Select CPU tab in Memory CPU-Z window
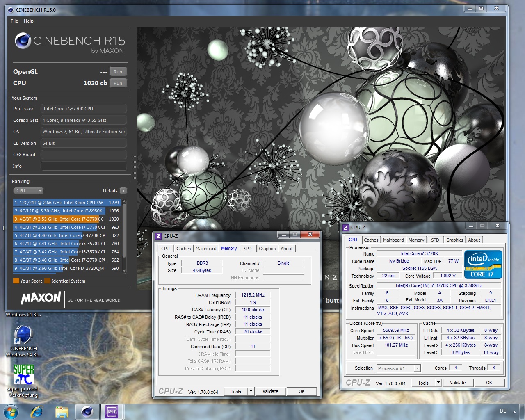The image size is (525, 420). [x=165, y=249]
